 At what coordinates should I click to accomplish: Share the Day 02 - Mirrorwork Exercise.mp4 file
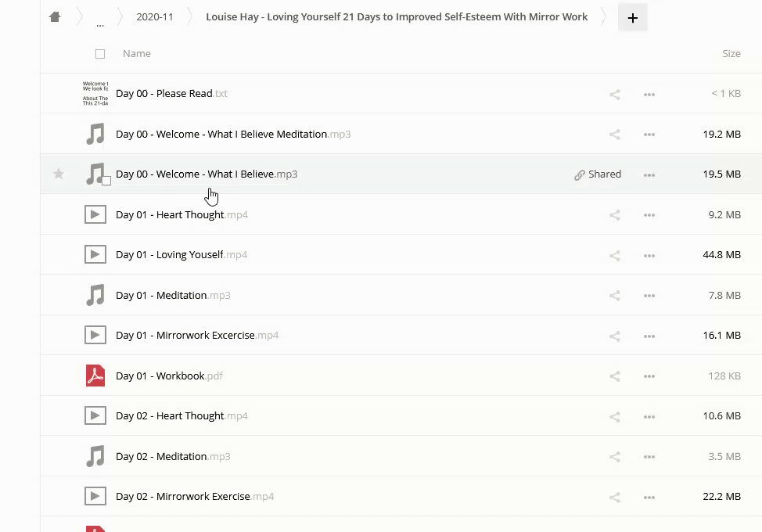pyautogui.click(x=615, y=497)
